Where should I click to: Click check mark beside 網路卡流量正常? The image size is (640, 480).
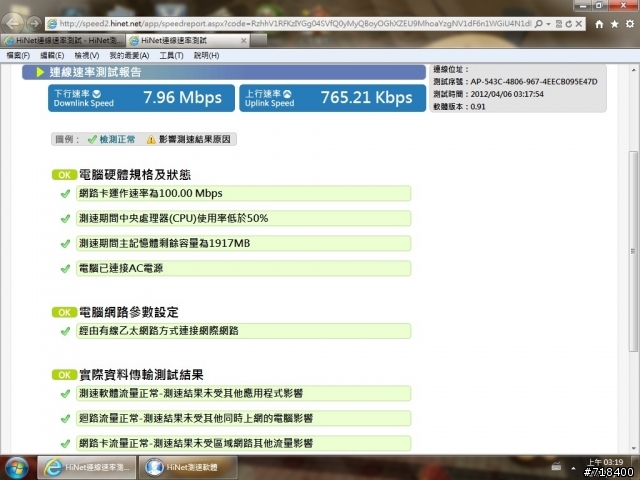click(65, 444)
